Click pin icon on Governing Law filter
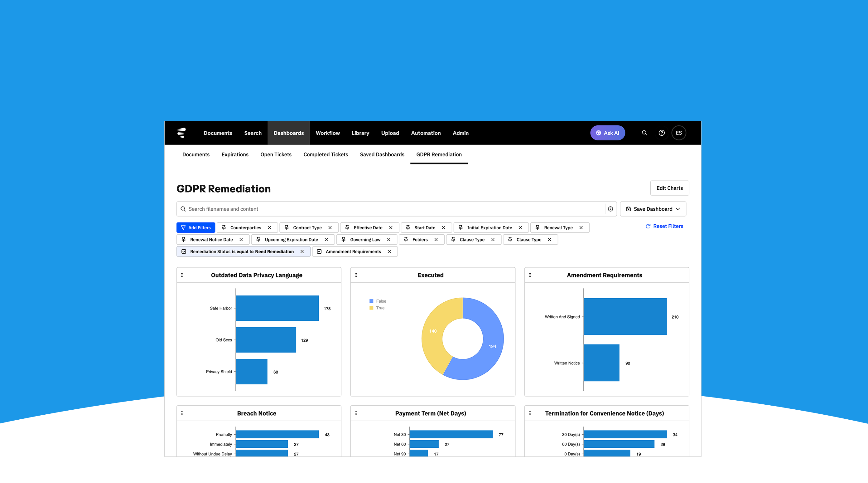Image resolution: width=868 pixels, height=483 pixels. point(343,240)
